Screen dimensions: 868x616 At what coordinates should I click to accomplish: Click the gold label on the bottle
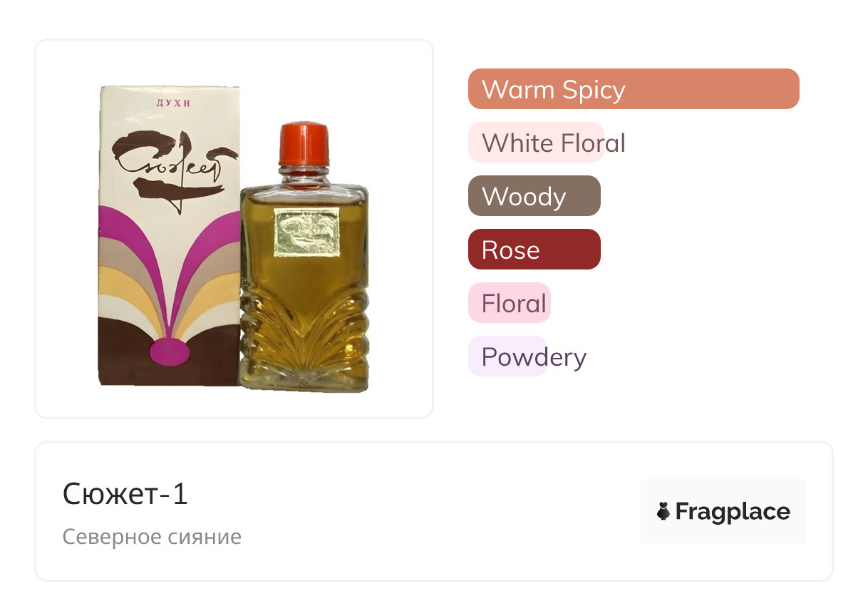click(x=307, y=232)
